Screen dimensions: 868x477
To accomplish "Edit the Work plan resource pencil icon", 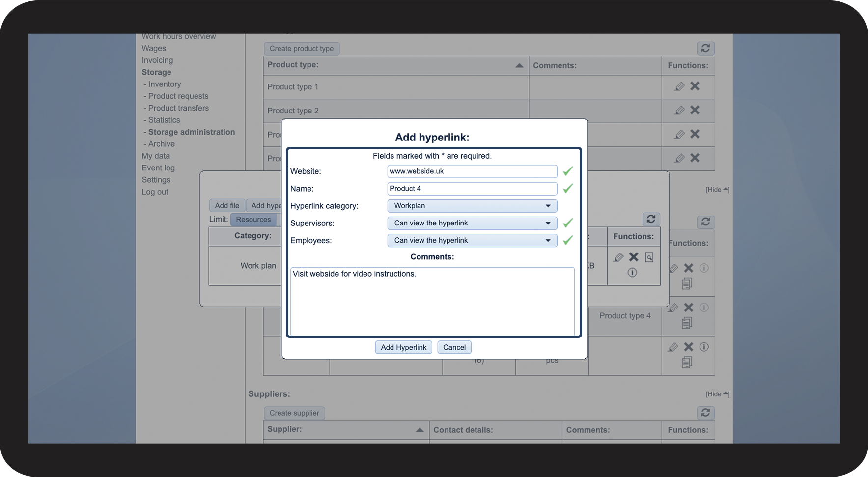I will (618, 257).
